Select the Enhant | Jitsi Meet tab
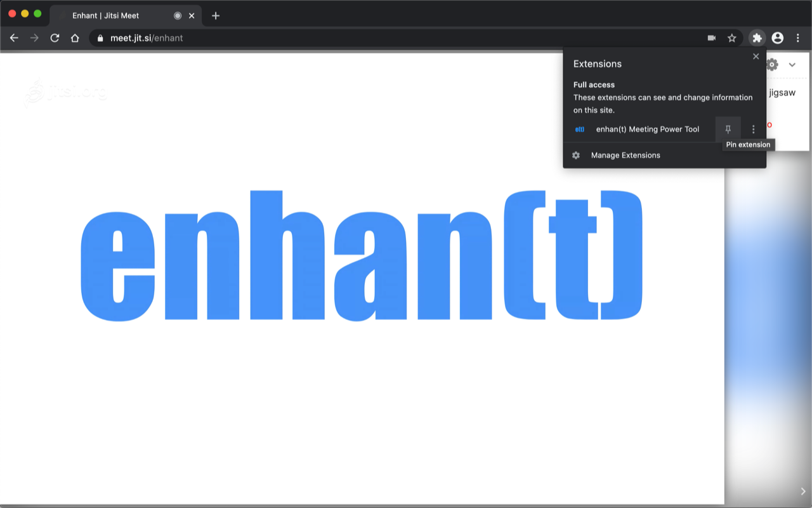This screenshot has height=508, width=812. tap(126, 16)
